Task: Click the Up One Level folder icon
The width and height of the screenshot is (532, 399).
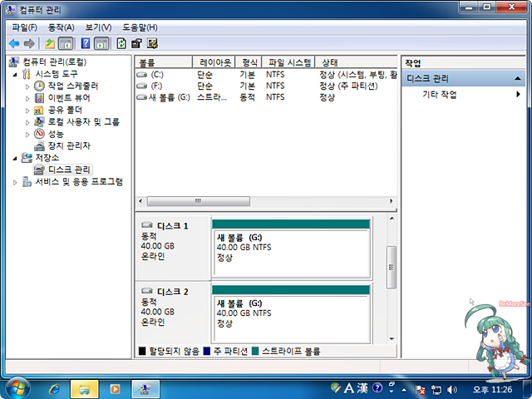Action: (50, 43)
